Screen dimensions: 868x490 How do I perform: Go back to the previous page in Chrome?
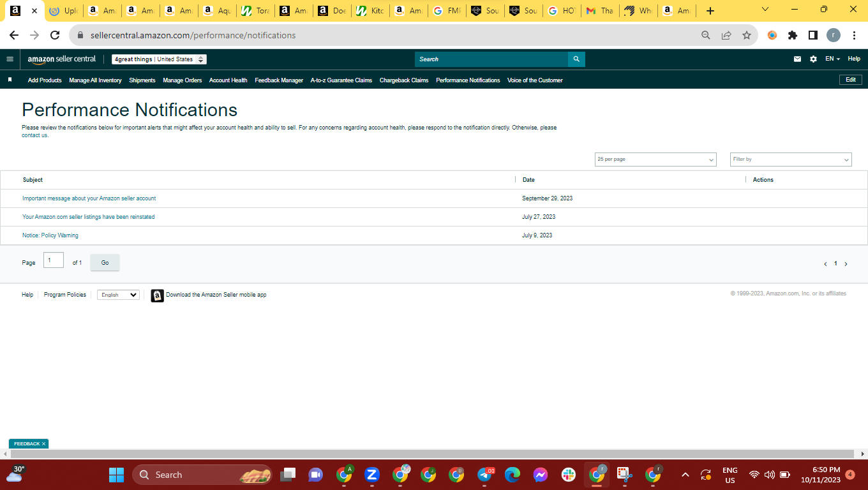click(14, 35)
